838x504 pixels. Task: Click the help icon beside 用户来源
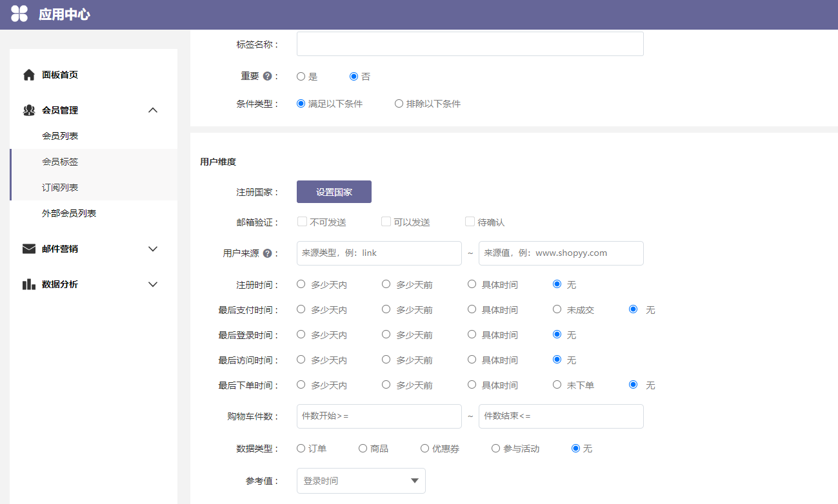pyautogui.click(x=267, y=253)
